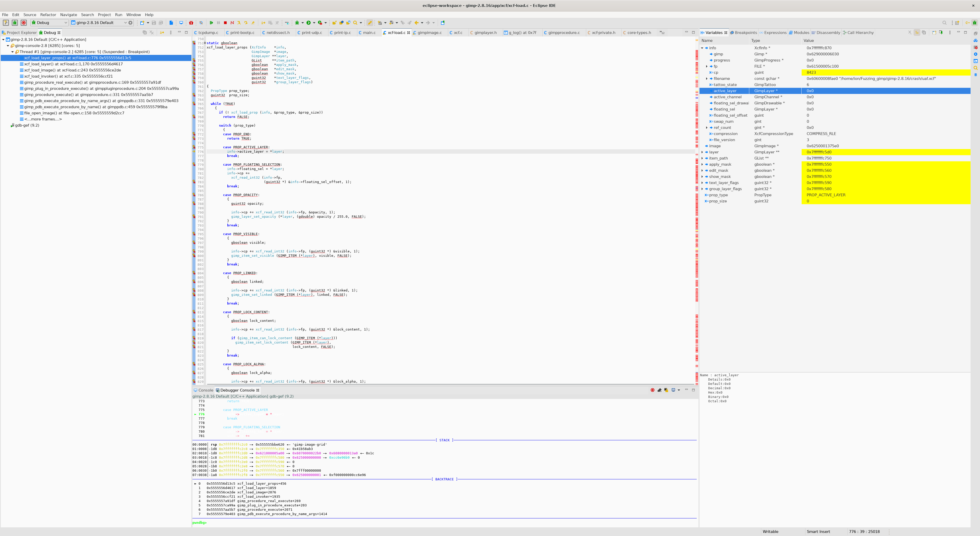Screen dimensions: 980x536
Task: Toggle Mark Occurrences highlighter icon
Action: (x=370, y=23)
